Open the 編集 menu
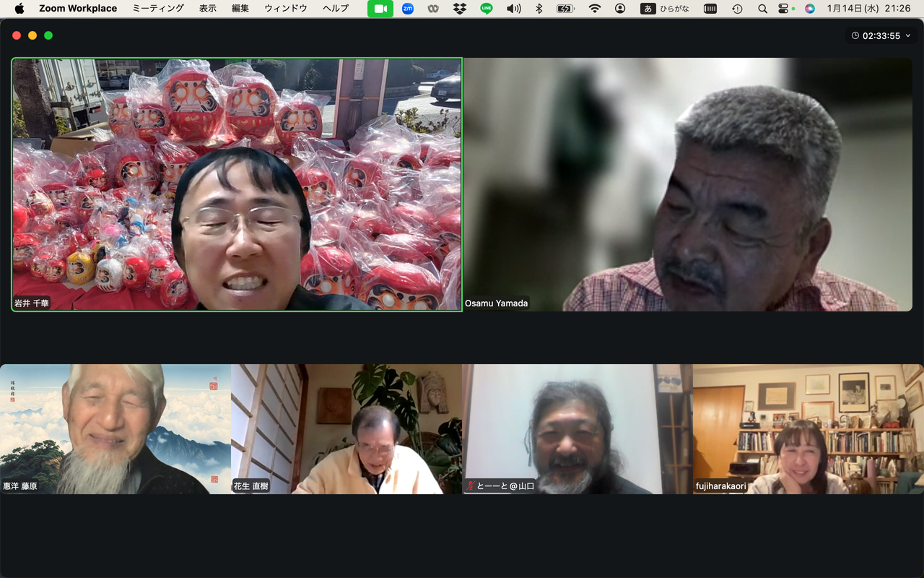The width and height of the screenshot is (924, 578). pos(240,9)
